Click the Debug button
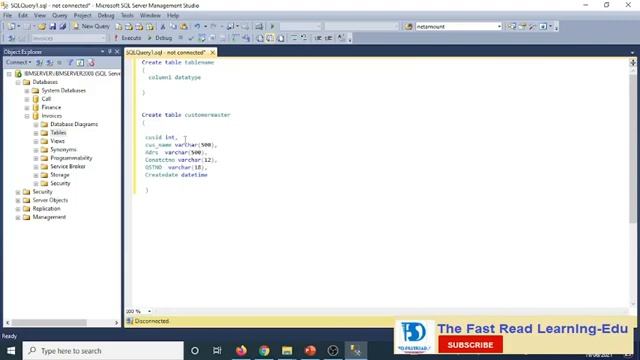640x360 pixels. point(160,38)
